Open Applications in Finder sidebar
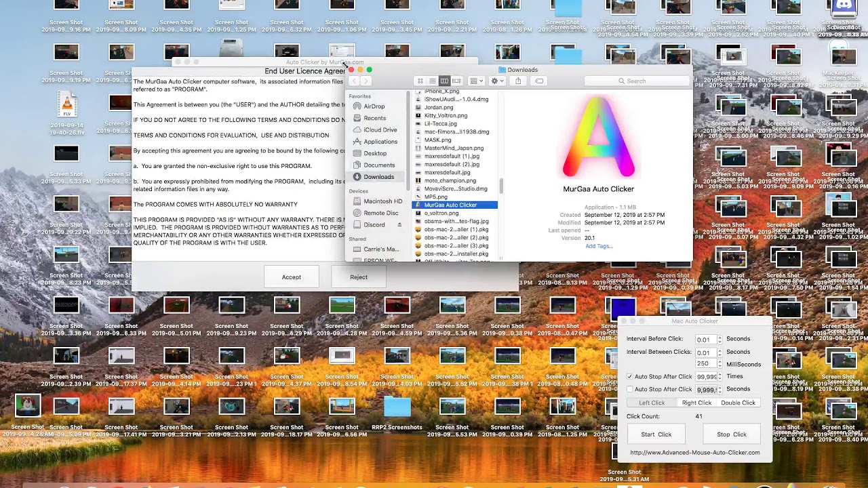Screen dimensions: 868x488 point(380,142)
